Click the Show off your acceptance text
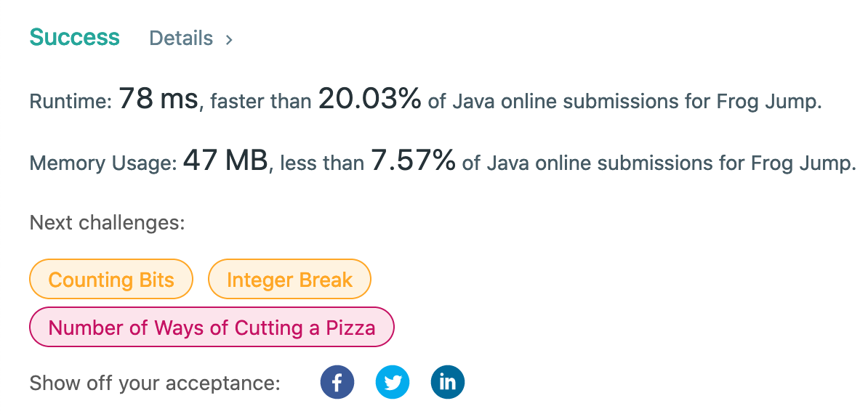 [155, 383]
